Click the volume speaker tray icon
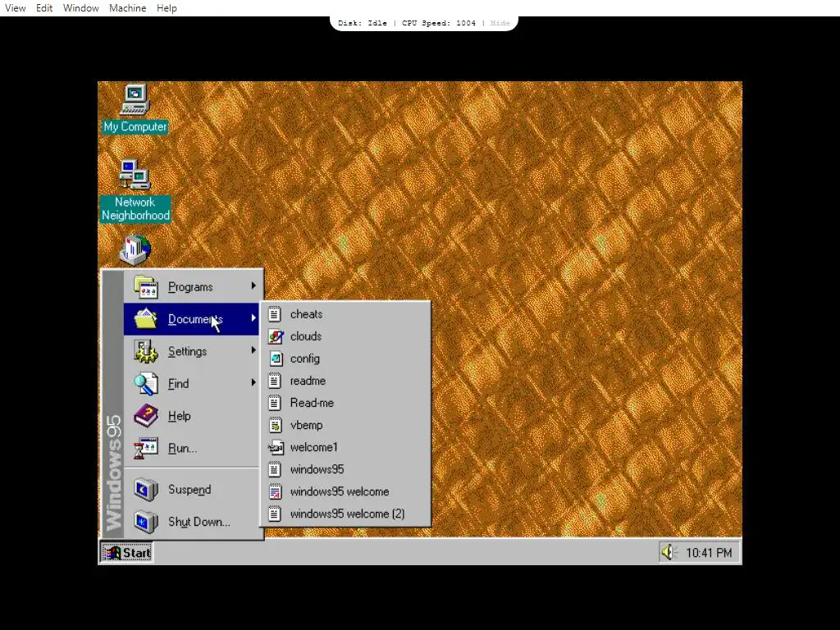The height and width of the screenshot is (630, 840). click(x=669, y=552)
